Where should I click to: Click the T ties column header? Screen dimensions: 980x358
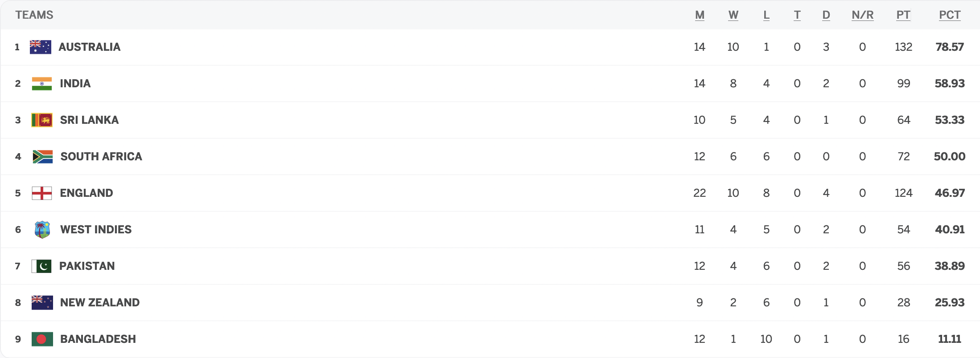click(797, 15)
